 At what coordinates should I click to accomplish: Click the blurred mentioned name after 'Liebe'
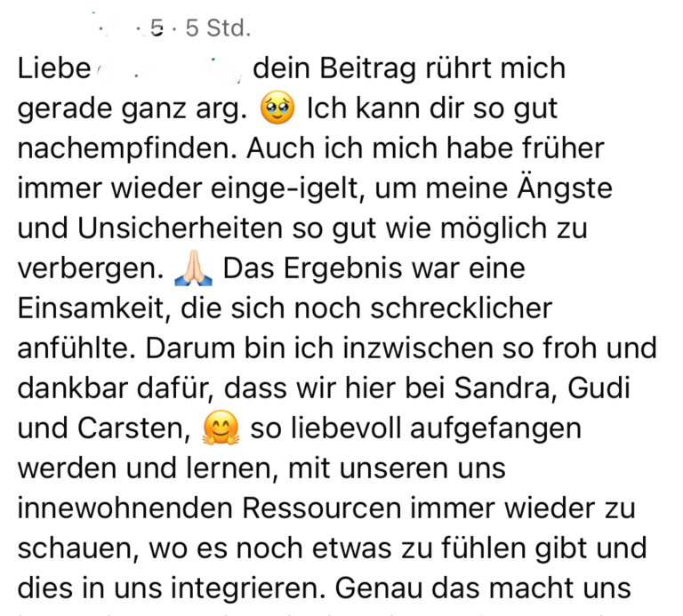(171, 69)
